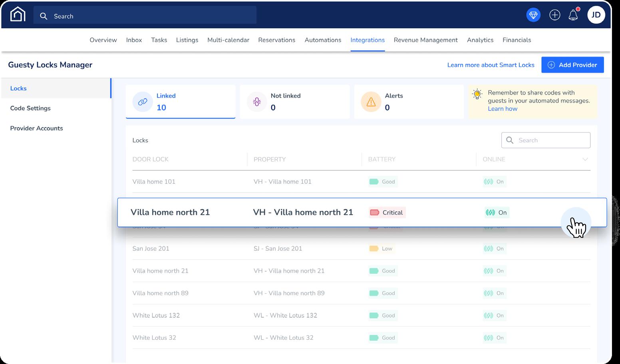Image resolution: width=620 pixels, height=364 pixels.
Task: Select Locks in the left sidebar
Action: click(x=56, y=88)
